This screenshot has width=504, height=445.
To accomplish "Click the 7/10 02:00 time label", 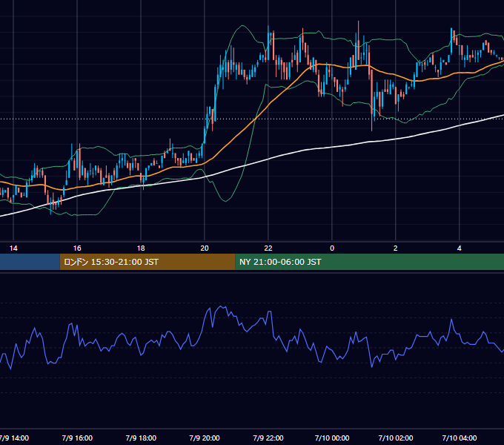I will pos(396,438).
